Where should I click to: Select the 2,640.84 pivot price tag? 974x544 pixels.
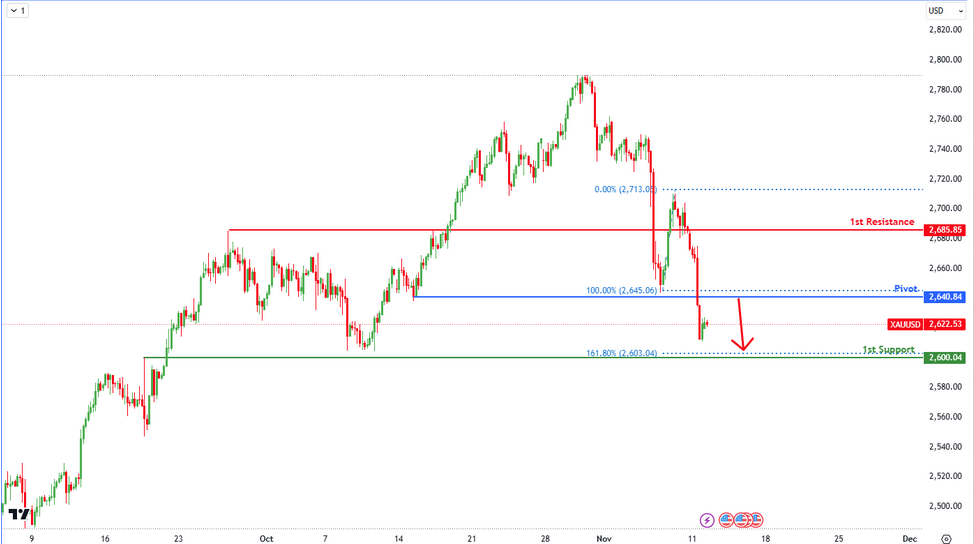[x=945, y=297]
